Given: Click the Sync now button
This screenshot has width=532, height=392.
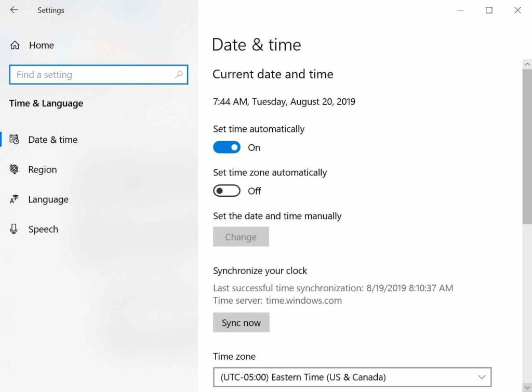Looking at the screenshot, I should pyautogui.click(x=241, y=322).
